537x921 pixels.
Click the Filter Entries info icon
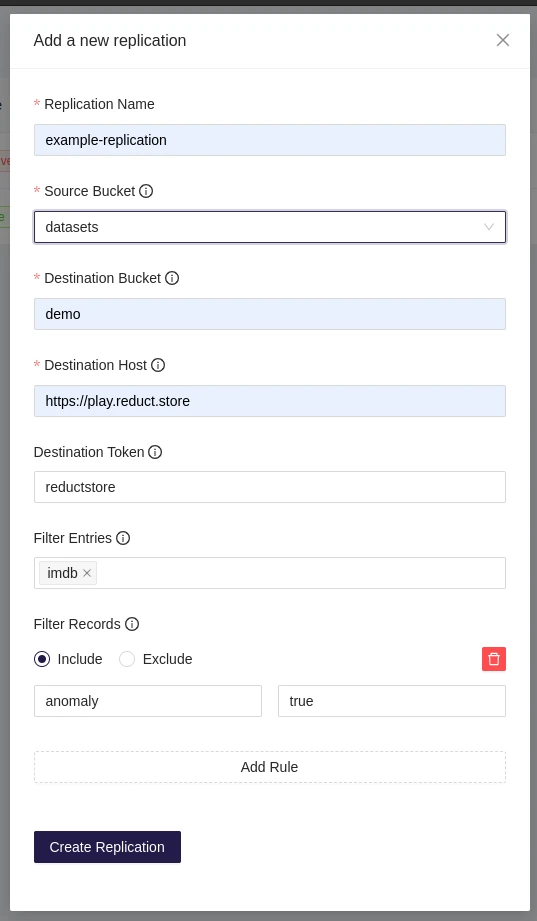(x=123, y=538)
